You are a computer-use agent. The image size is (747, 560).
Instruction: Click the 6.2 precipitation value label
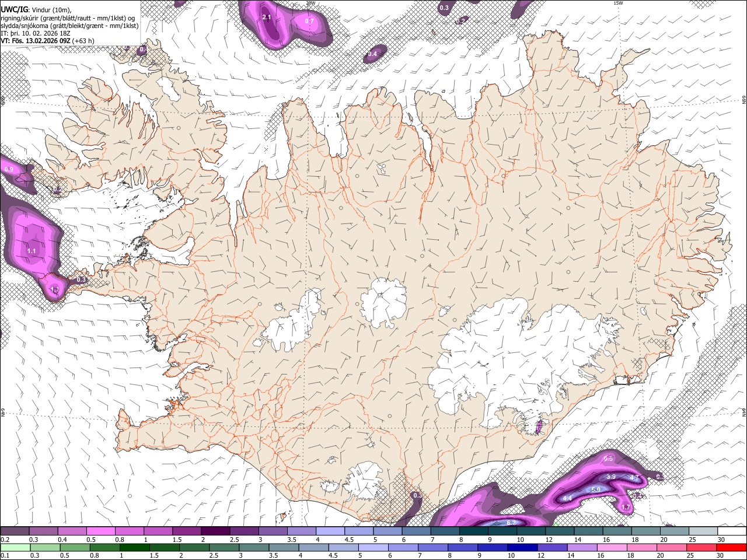pos(511,522)
